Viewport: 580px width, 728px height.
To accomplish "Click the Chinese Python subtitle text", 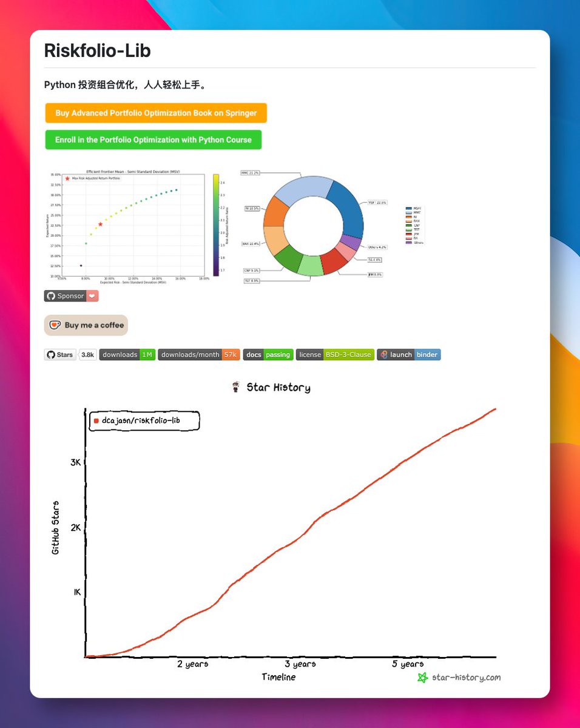I will pyautogui.click(x=126, y=84).
